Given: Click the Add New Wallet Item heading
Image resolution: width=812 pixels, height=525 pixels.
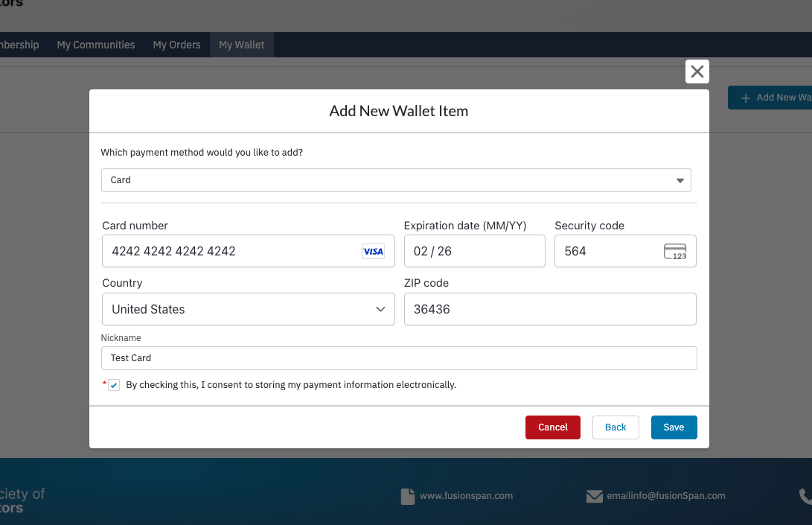Looking at the screenshot, I should point(399,111).
